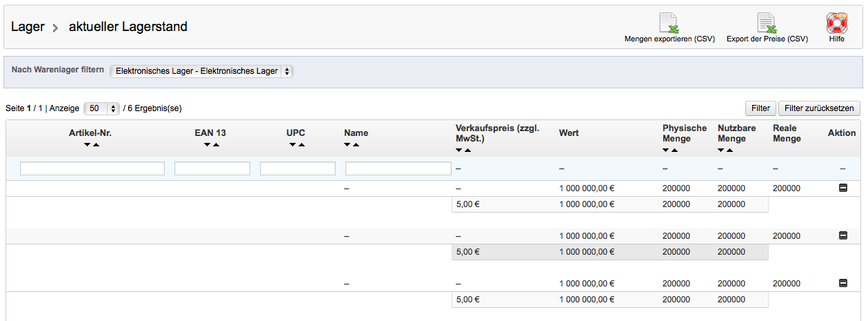Viewport: 868px width, 321px height.
Task: Open the Hilfe lifebuoy icon
Action: point(836,23)
